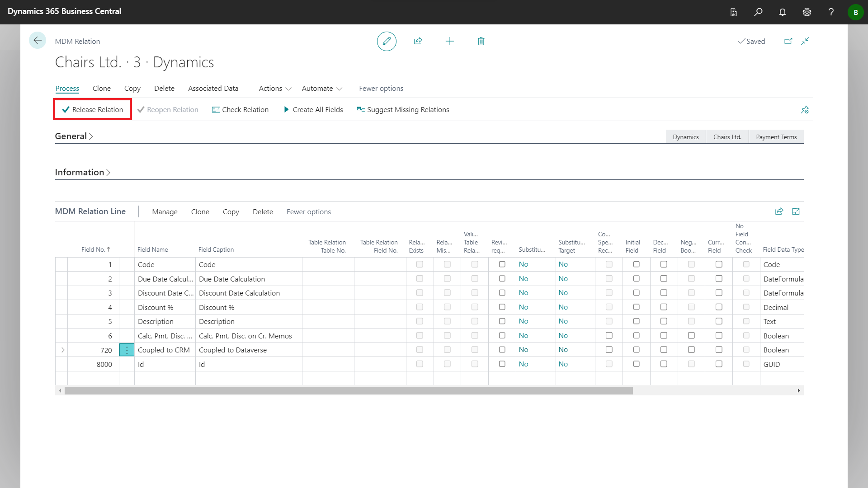Click Check Relation action
This screenshot has height=488, width=868.
(x=240, y=110)
